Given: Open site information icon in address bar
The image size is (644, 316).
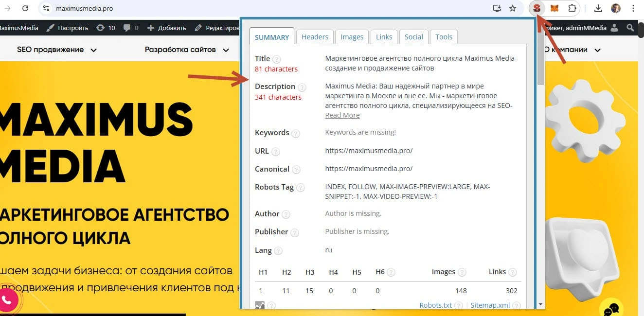Looking at the screenshot, I should coord(46,8).
